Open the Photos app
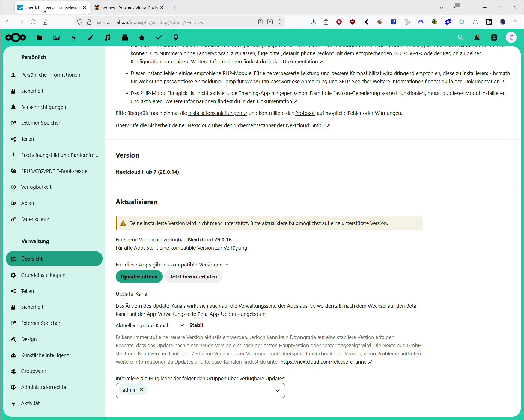This screenshot has width=524, height=420. coord(56,37)
